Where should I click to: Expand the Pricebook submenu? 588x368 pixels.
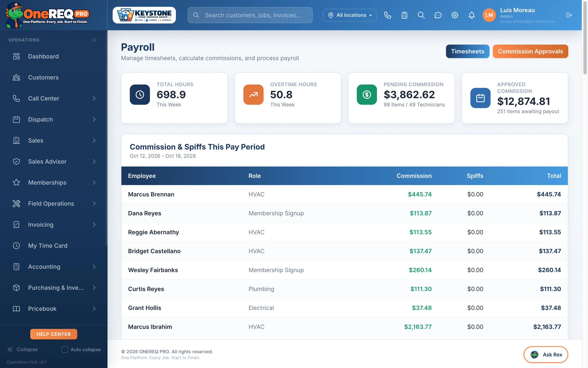(x=94, y=309)
